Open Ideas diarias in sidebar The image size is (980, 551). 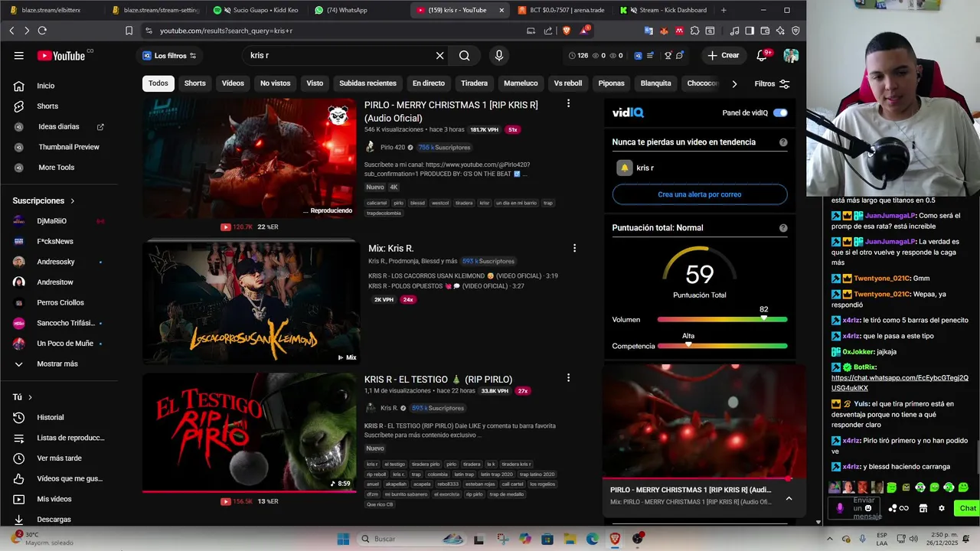tap(60, 126)
